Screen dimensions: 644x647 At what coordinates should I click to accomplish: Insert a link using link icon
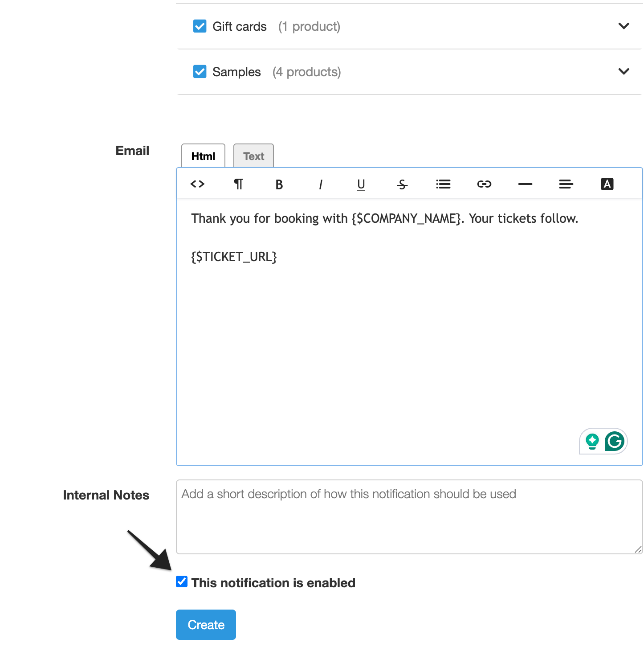484,184
